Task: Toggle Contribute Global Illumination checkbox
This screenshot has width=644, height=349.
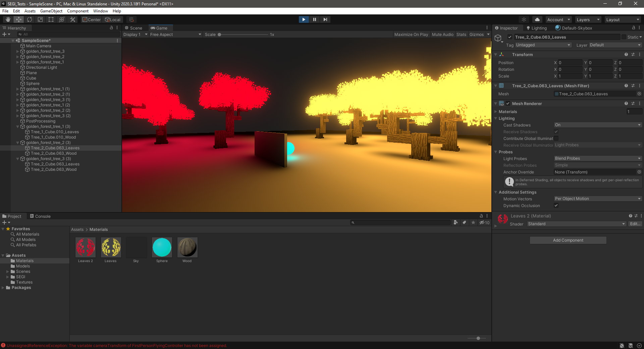Action: pyautogui.click(x=556, y=139)
